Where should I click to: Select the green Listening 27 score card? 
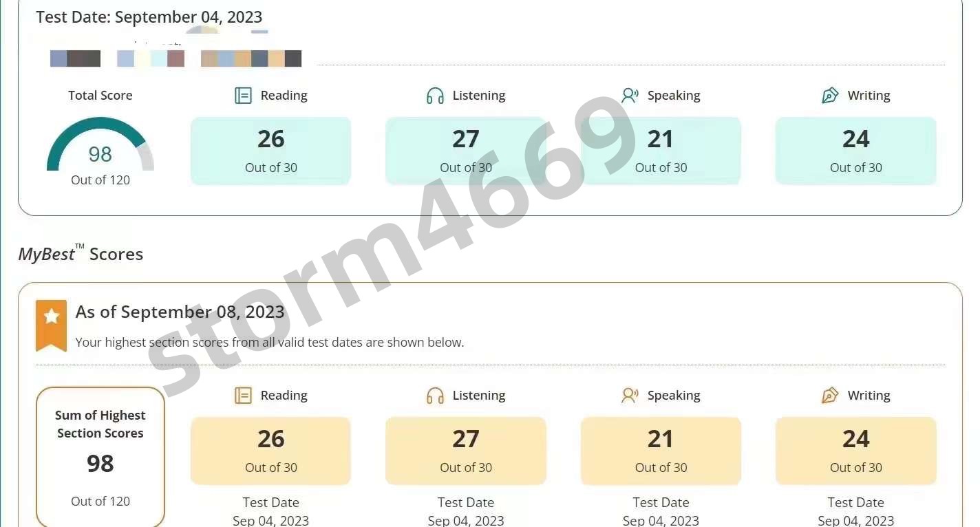click(466, 151)
